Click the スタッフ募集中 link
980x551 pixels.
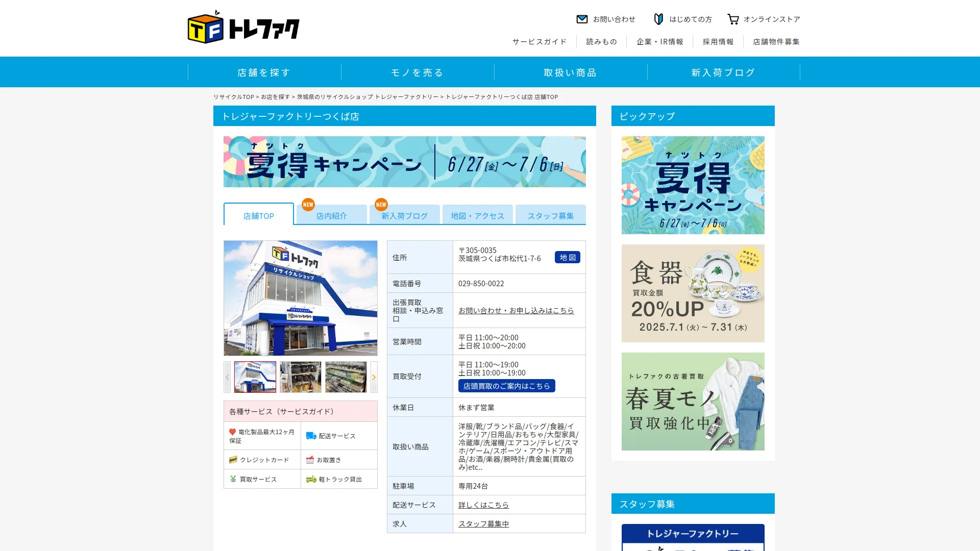483,523
